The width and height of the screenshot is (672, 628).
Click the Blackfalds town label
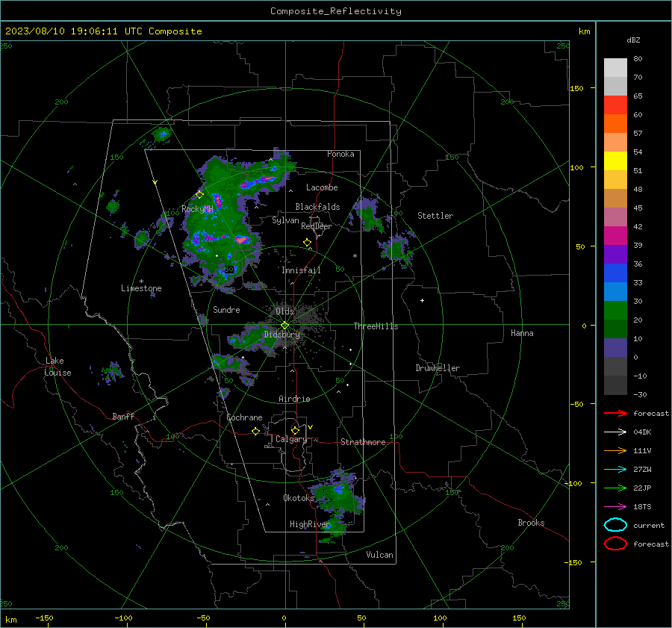click(317, 207)
